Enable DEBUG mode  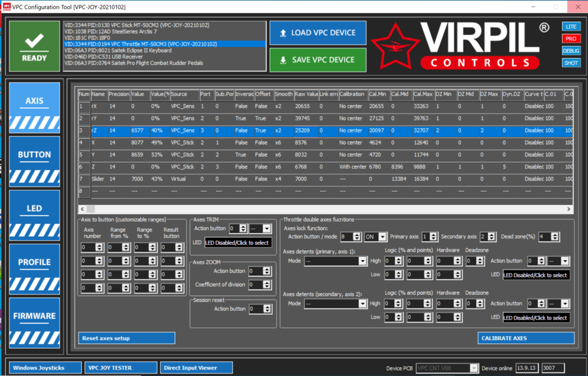571,51
